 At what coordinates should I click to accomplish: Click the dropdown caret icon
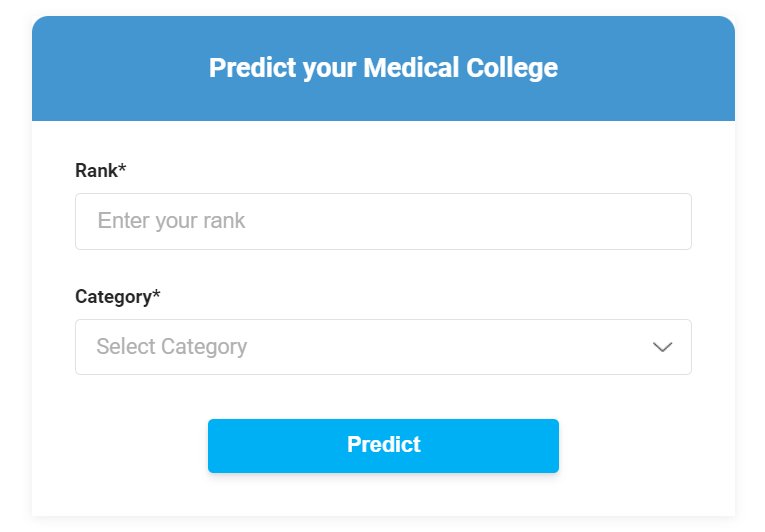662,347
